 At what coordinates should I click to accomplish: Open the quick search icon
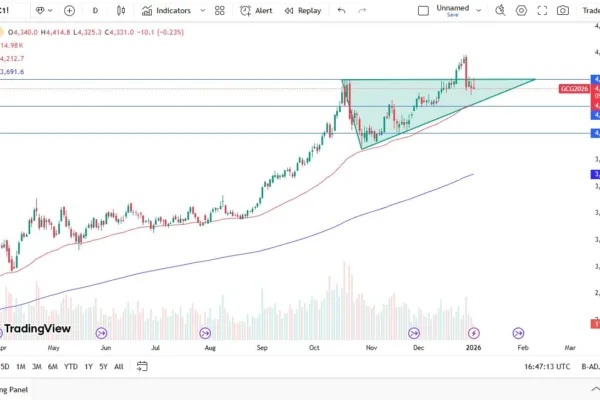(498, 10)
